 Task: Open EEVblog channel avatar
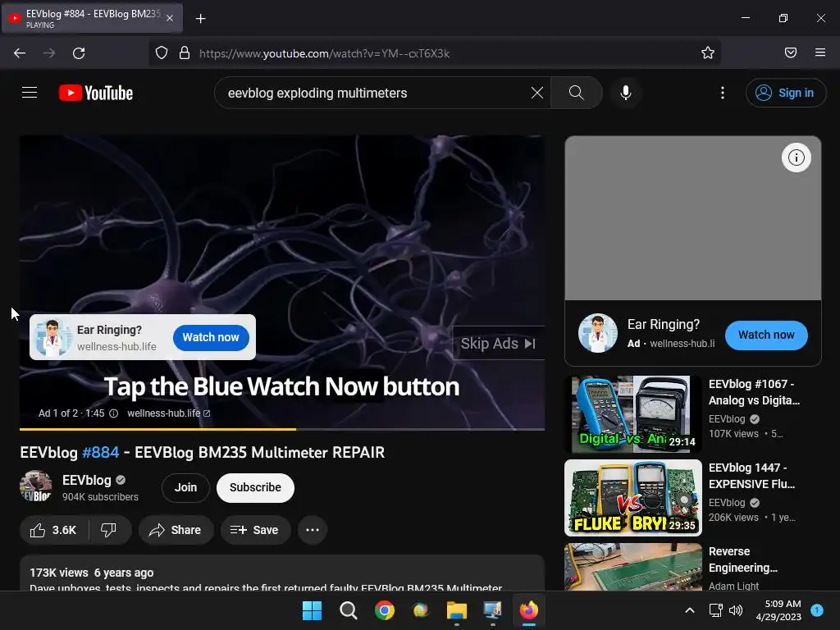pyautogui.click(x=36, y=487)
